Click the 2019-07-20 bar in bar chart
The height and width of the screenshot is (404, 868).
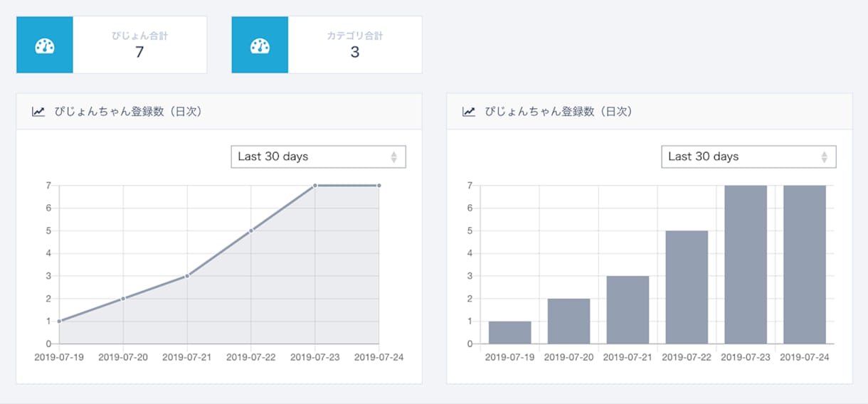568,321
